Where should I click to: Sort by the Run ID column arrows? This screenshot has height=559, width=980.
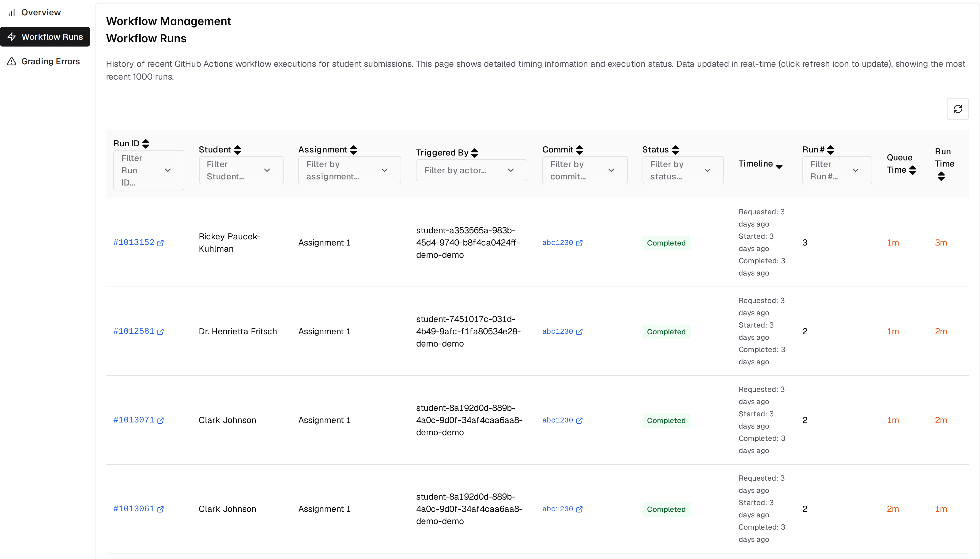[145, 144]
